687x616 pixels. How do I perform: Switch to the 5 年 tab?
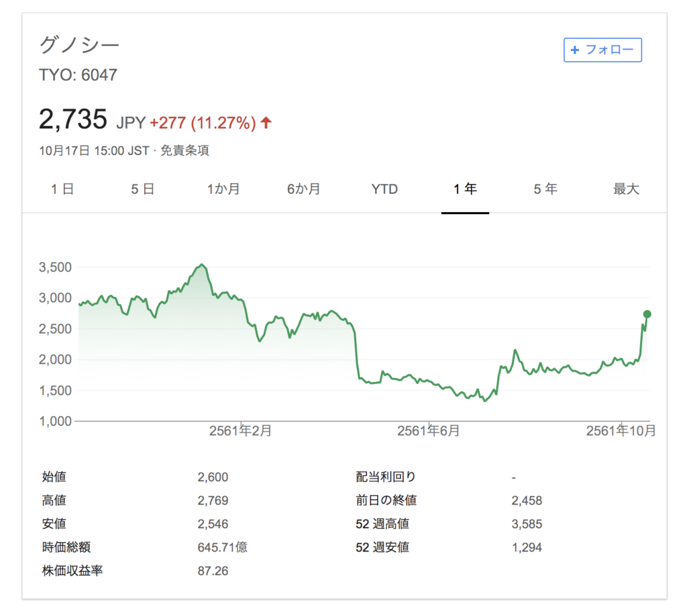click(x=545, y=189)
